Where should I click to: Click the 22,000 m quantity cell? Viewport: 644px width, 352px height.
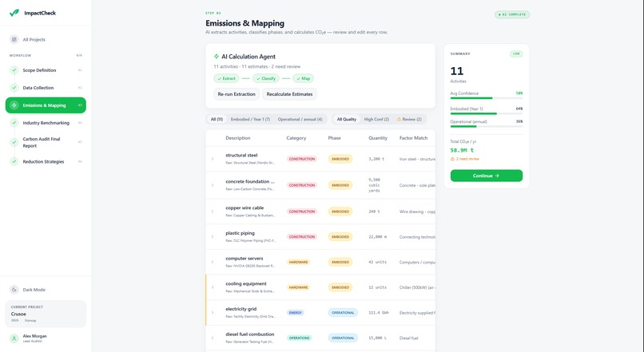pyautogui.click(x=377, y=237)
